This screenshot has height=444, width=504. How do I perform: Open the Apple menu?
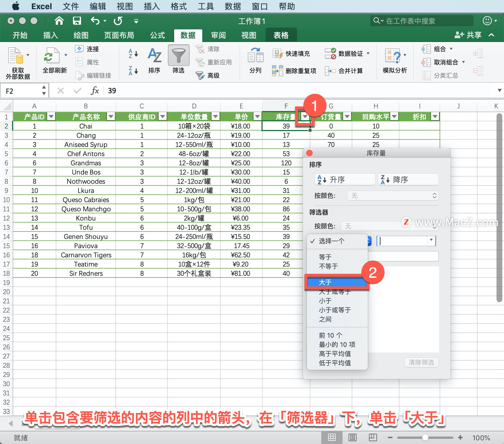[16, 6]
